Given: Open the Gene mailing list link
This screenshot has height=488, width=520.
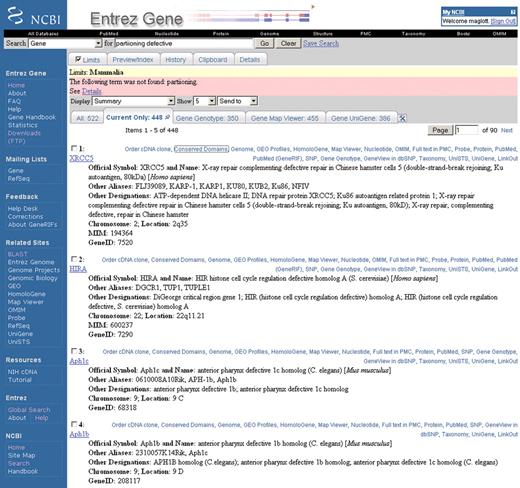Looking at the screenshot, I should pos(16,171).
